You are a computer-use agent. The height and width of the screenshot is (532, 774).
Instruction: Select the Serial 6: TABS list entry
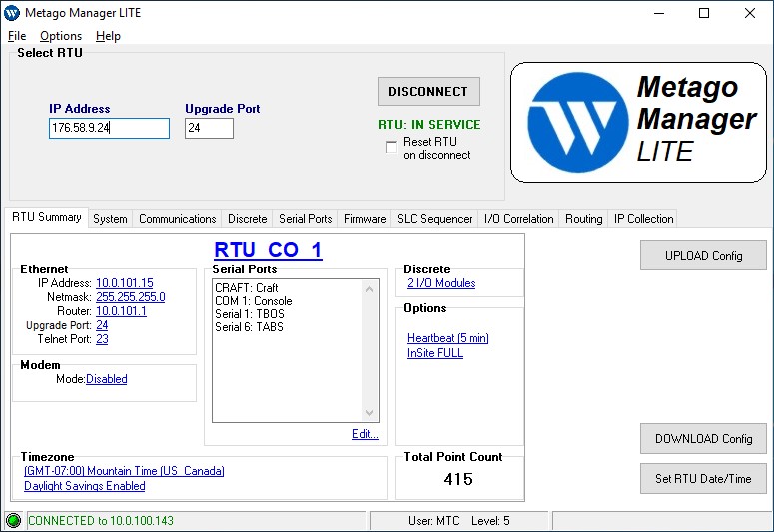pos(249,327)
